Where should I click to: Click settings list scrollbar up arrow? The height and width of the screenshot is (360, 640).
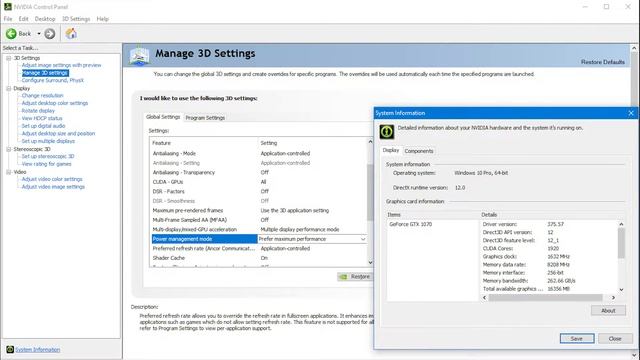(x=370, y=142)
